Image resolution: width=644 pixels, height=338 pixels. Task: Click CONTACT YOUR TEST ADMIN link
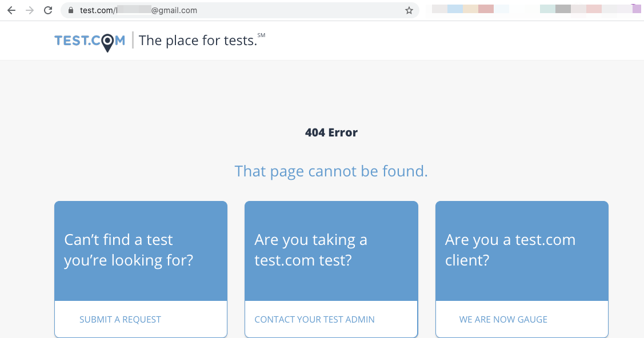(x=315, y=319)
